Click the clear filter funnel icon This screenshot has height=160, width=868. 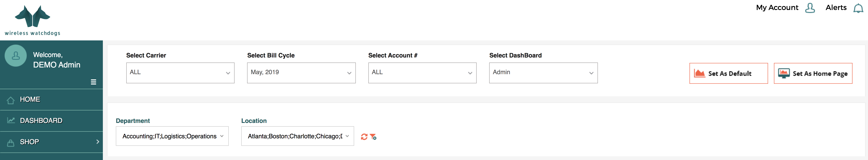click(373, 137)
